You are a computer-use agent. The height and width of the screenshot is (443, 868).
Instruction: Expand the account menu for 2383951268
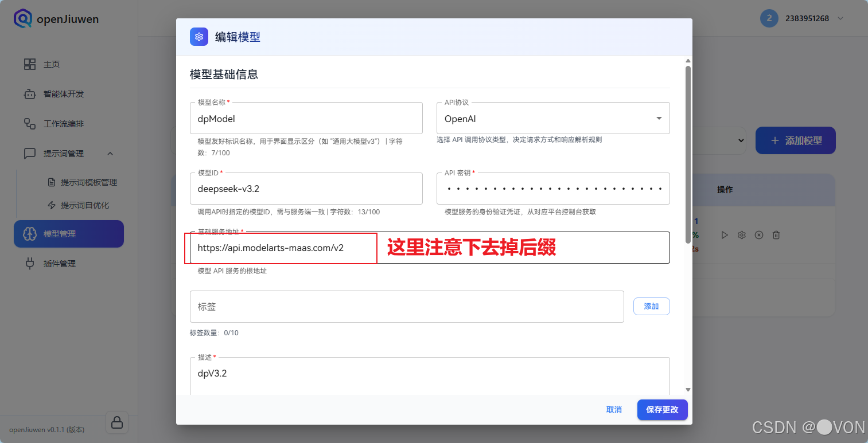pyautogui.click(x=839, y=18)
